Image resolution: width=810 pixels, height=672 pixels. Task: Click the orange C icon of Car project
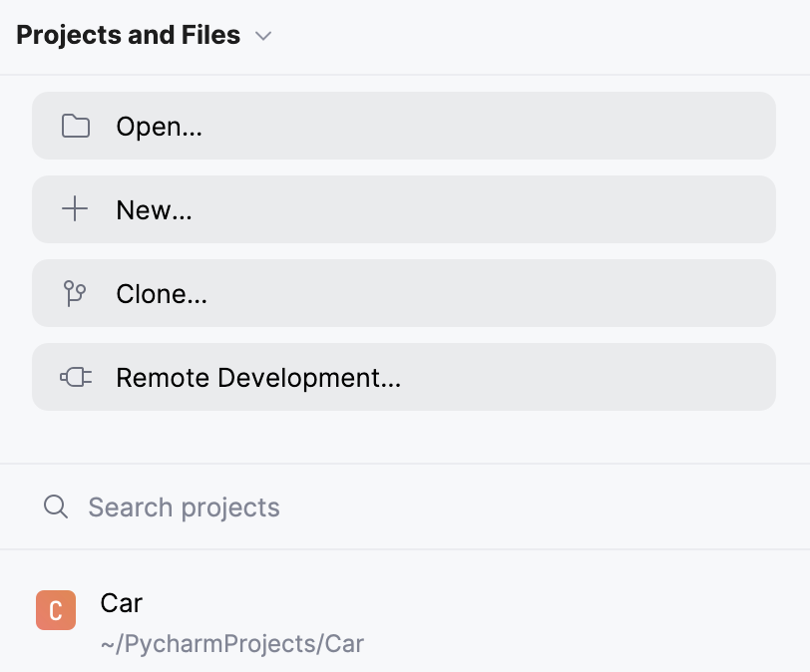click(56, 610)
